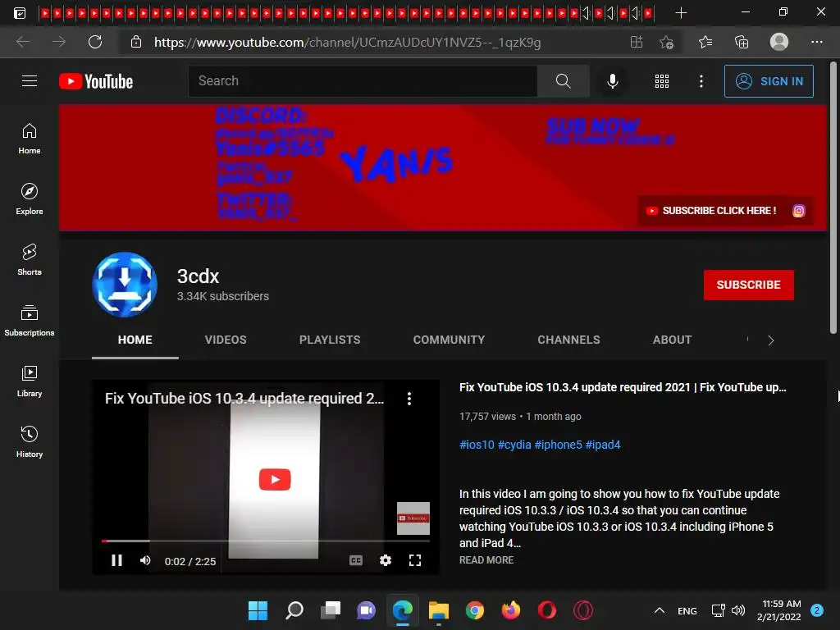Open the #ios10 hashtag link
This screenshot has width=840, height=630.
[x=477, y=445]
